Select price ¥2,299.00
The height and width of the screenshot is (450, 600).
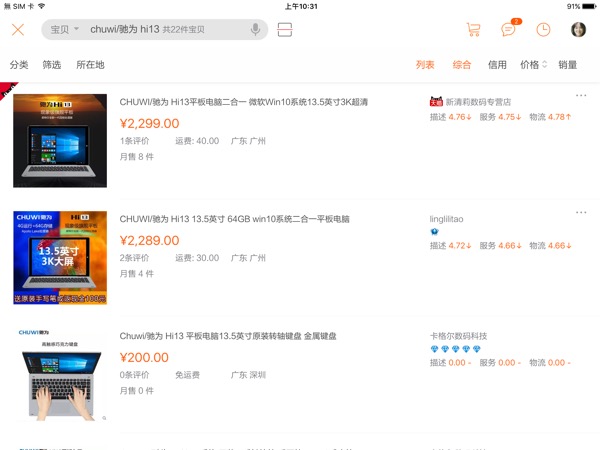tap(149, 124)
